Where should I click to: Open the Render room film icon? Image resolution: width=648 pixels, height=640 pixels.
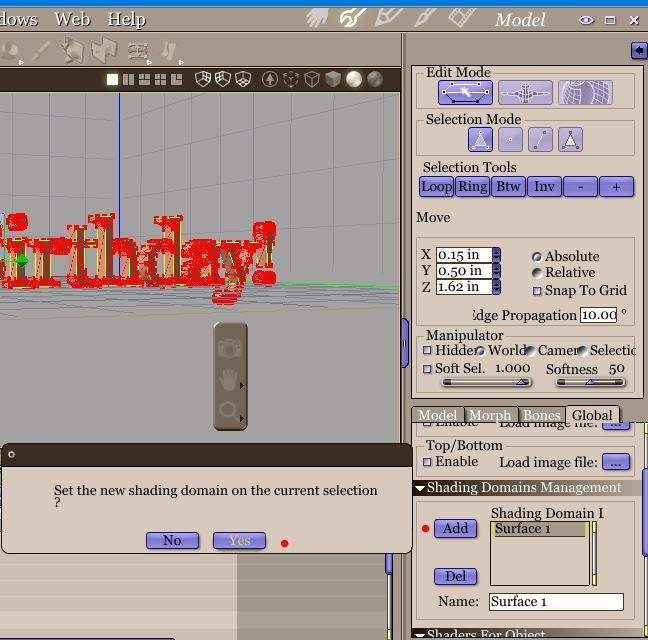pos(461,18)
